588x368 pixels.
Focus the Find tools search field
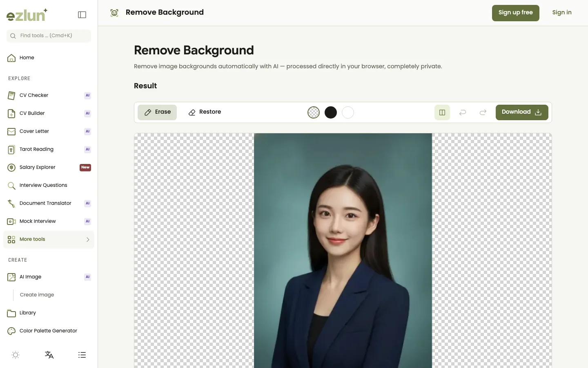[49, 36]
